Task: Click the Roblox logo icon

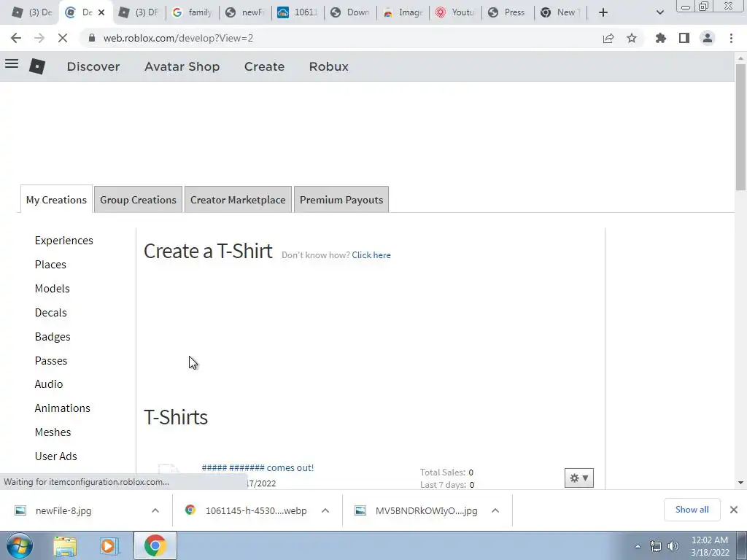Action: point(37,66)
